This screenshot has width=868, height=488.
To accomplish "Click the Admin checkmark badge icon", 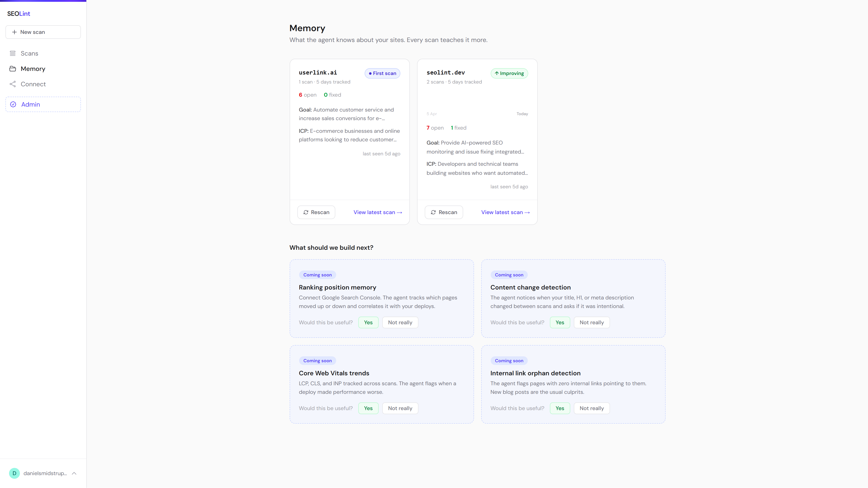I will click(13, 104).
